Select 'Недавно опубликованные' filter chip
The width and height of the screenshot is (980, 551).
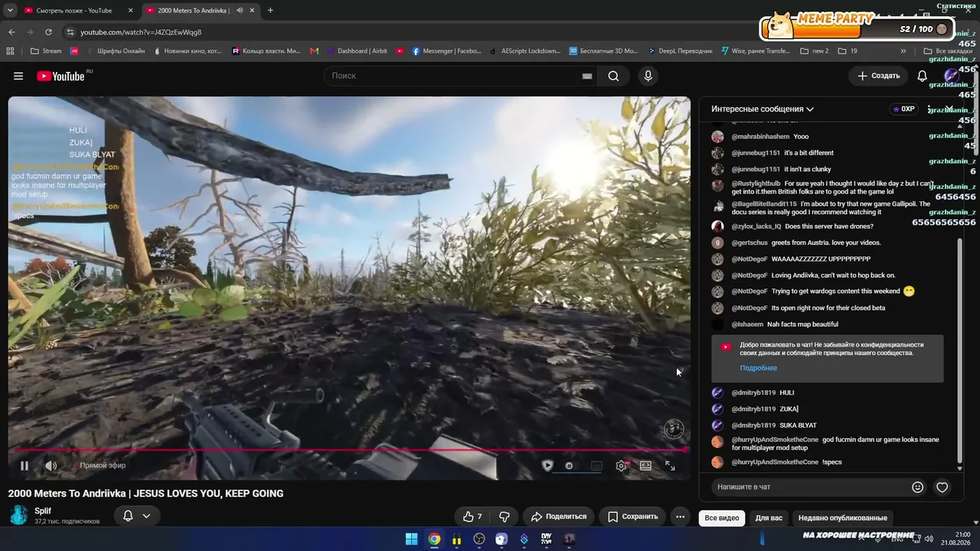(842, 518)
